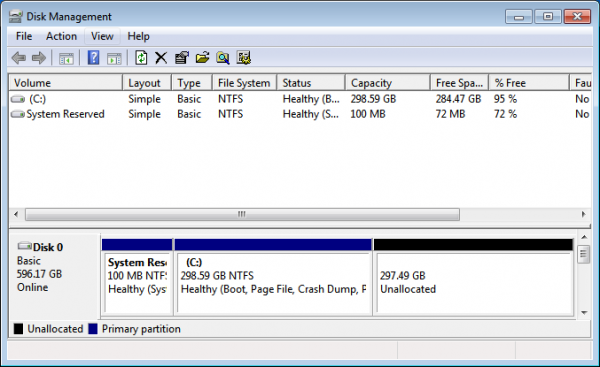600x367 pixels.
Task: Click the horizontal scrollbar right arrow
Action: click(x=584, y=214)
